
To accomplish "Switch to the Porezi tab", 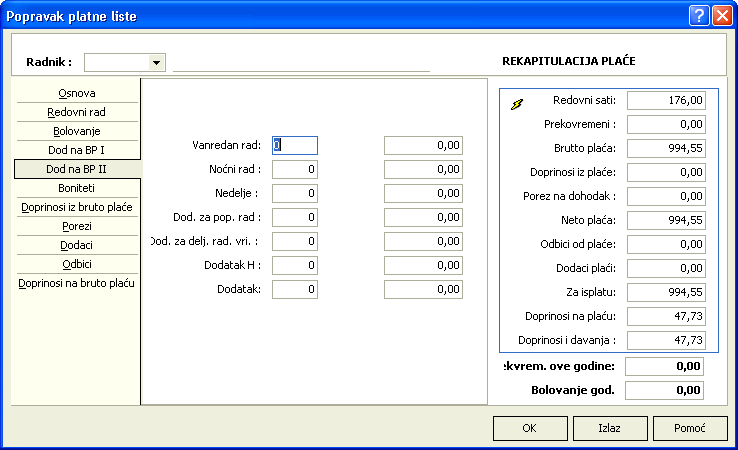I will (77, 226).
